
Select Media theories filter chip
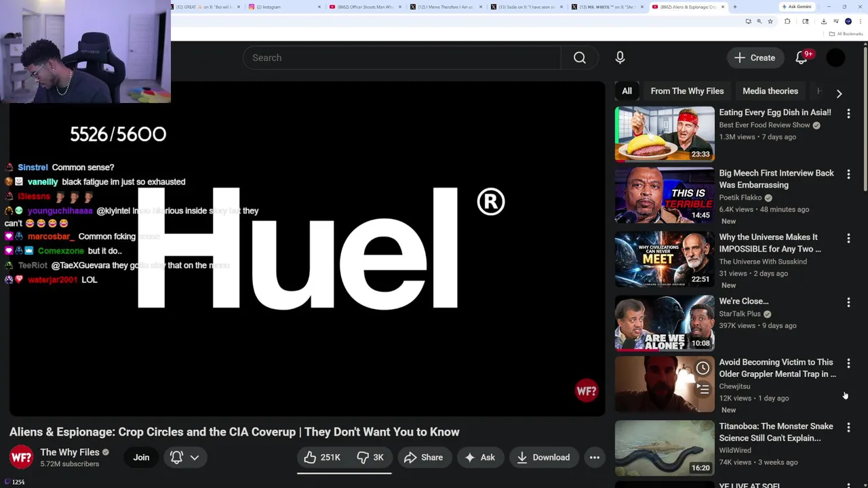point(770,91)
